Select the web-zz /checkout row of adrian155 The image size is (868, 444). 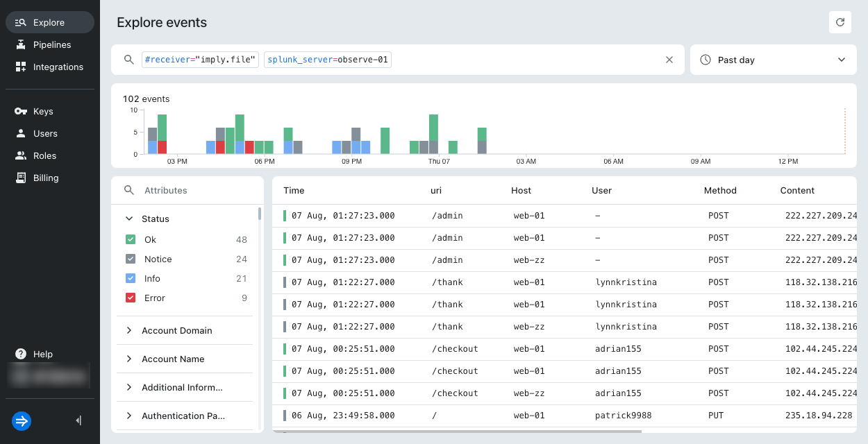(564, 393)
